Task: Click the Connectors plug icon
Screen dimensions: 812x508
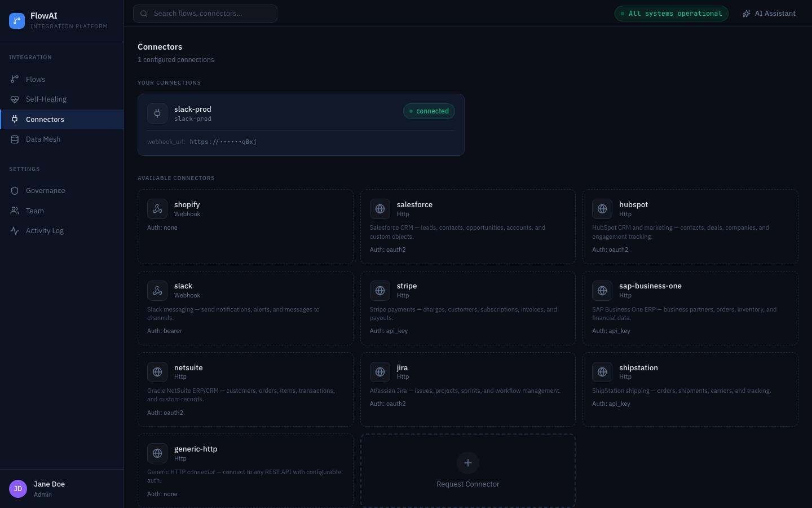Action: (15, 119)
